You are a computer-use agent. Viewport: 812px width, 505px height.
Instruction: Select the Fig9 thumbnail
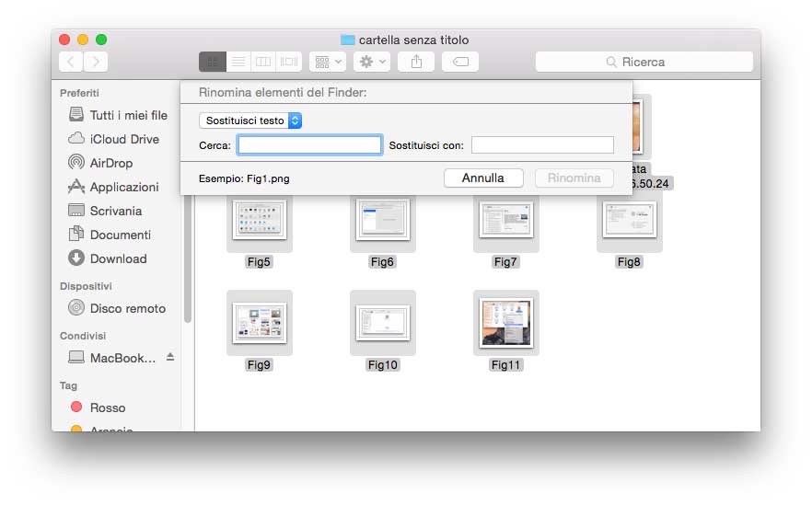click(x=260, y=323)
